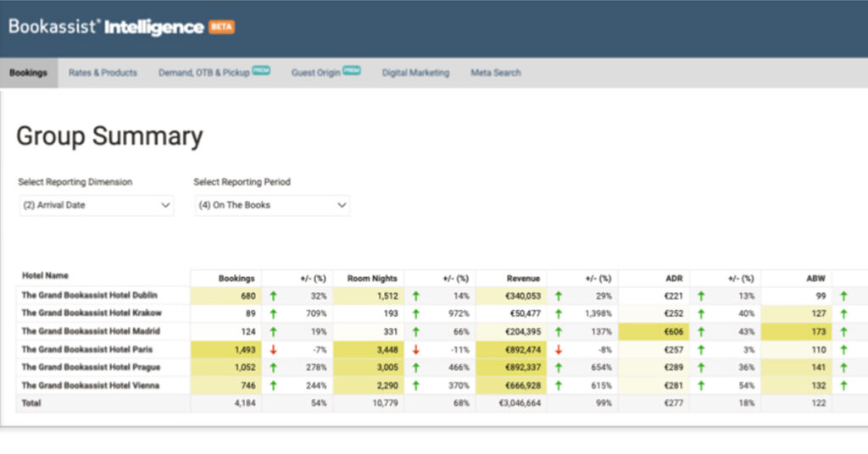
Task: Click the green up arrow for Dublin revenue
Action: [558, 296]
